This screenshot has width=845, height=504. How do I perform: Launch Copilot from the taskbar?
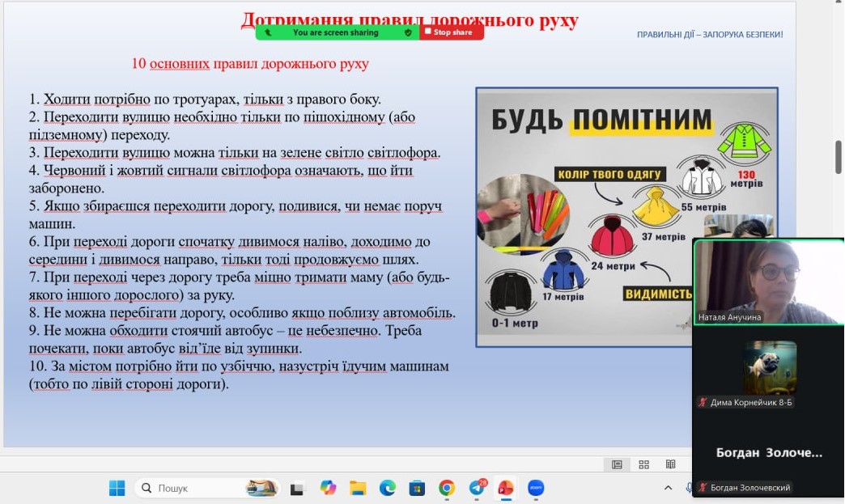(x=328, y=488)
